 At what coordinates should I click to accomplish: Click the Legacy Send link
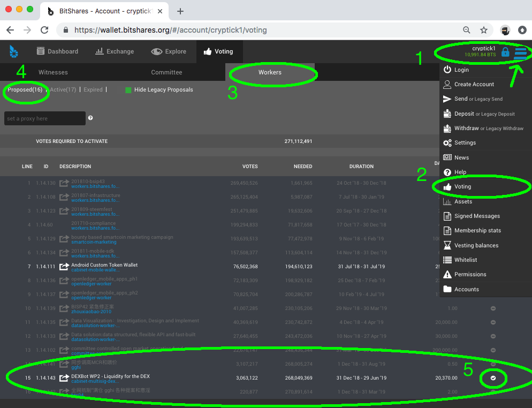[x=488, y=99]
